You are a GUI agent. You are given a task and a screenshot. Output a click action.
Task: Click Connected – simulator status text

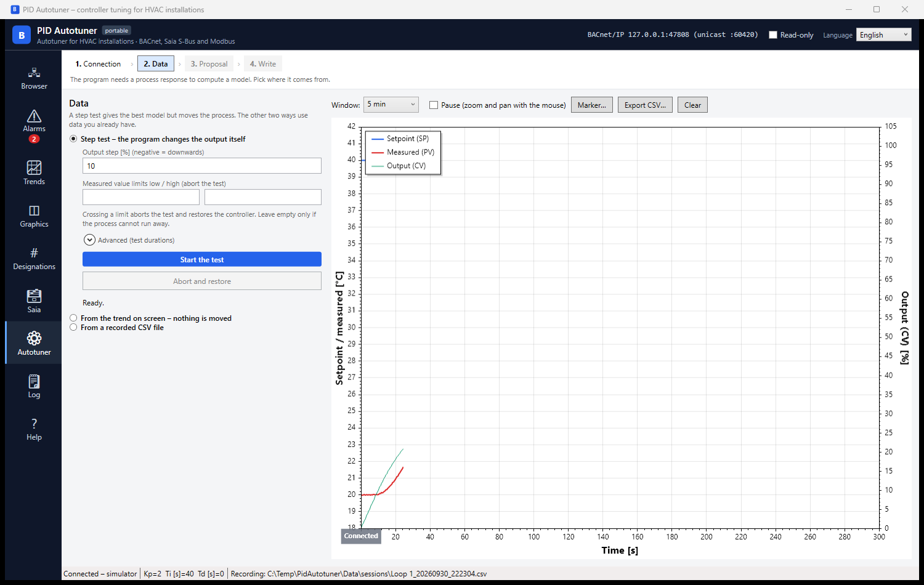pyautogui.click(x=100, y=574)
